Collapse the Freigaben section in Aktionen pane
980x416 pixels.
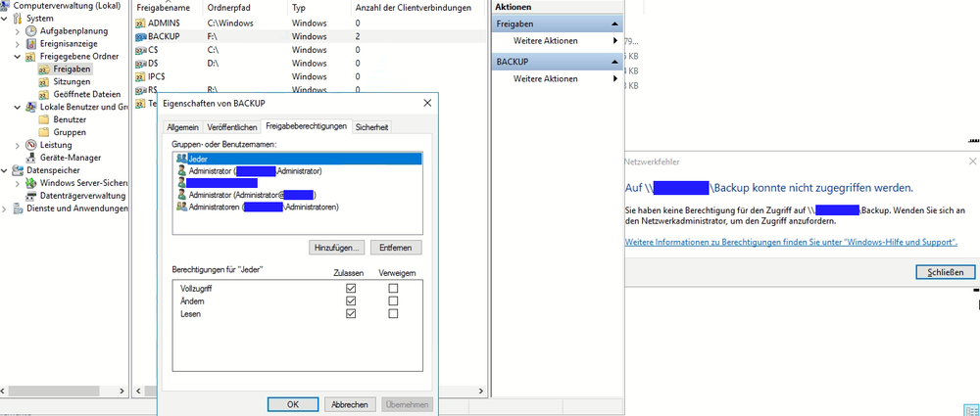pyautogui.click(x=615, y=23)
